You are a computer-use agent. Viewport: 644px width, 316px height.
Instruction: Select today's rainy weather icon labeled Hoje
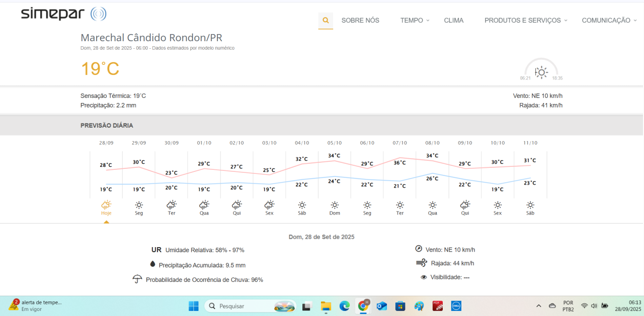pyautogui.click(x=106, y=205)
